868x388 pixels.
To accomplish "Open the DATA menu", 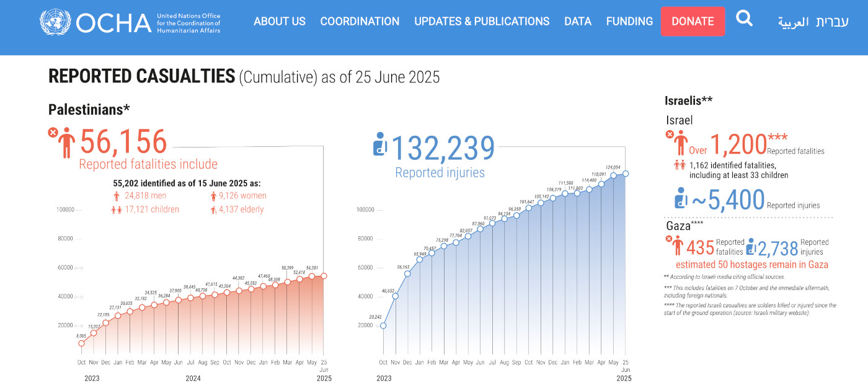I will click(x=578, y=21).
